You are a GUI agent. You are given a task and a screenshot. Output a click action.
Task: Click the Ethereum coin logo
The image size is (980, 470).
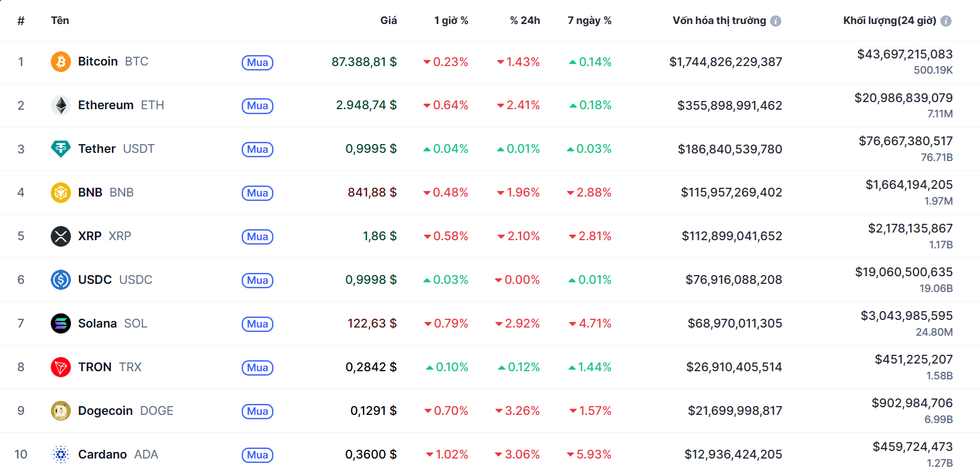[x=61, y=105]
